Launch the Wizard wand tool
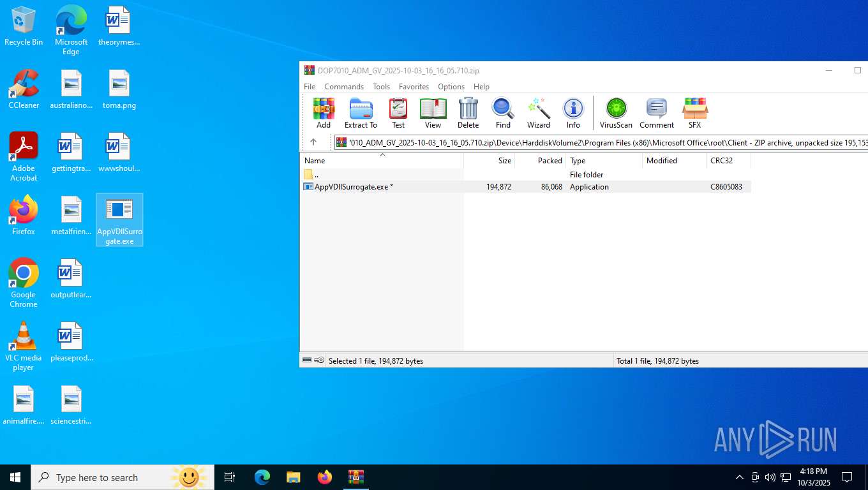This screenshot has height=490, width=868. pyautogui.click(x=538, y=114)
